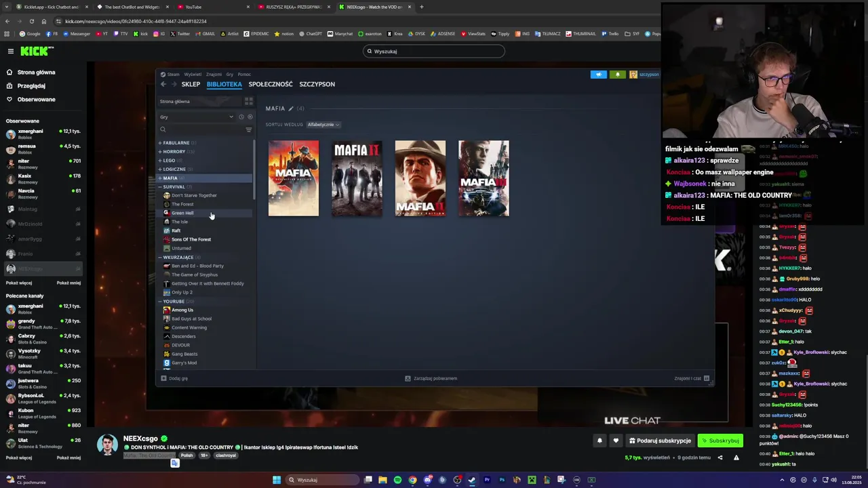Click the heart follow icon under the video
The image size is (868, 488).
(616, 441)
